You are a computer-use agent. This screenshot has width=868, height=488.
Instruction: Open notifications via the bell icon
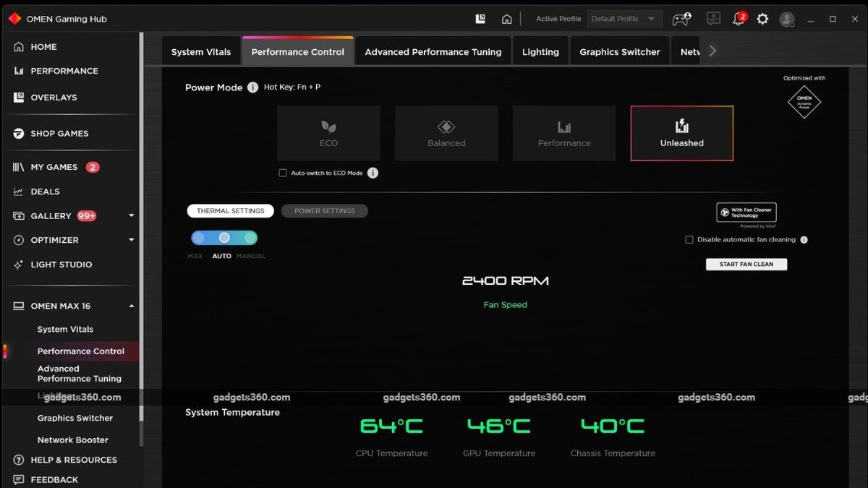click(738, 19)
